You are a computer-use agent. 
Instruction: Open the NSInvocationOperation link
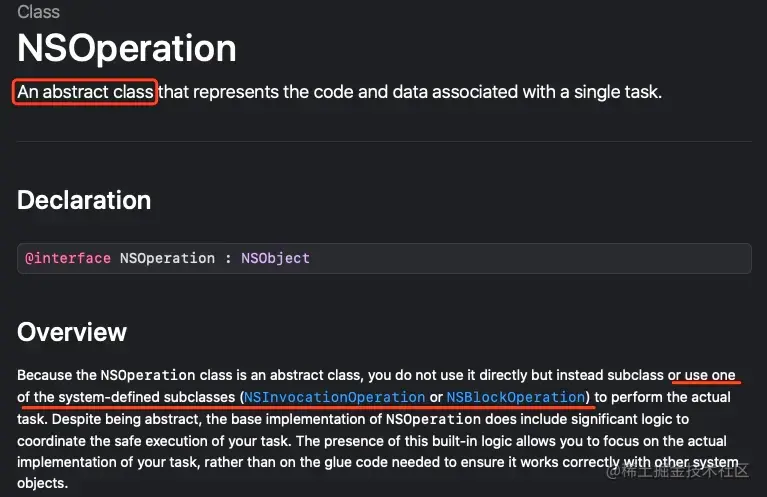[x=334, y=397]
